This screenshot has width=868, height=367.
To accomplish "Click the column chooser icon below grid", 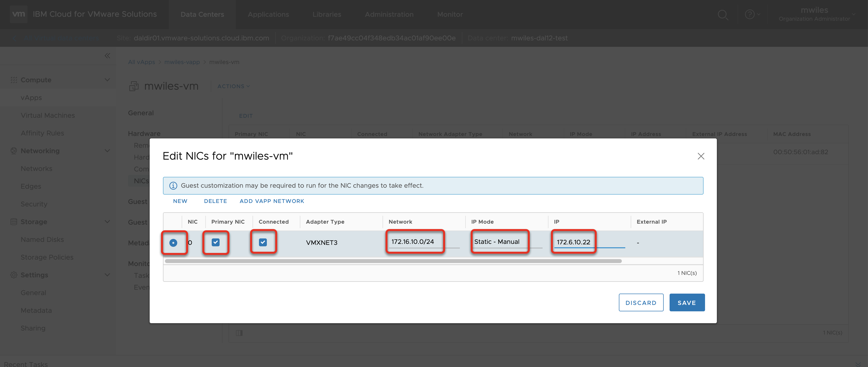I will coord(239,333).
